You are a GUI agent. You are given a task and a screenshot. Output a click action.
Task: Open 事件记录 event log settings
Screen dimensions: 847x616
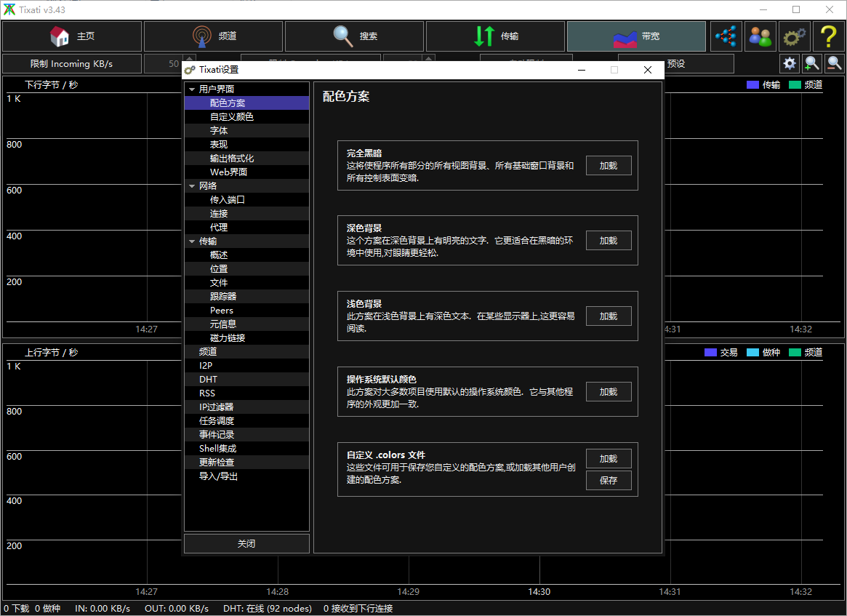(x=247, y=435)
